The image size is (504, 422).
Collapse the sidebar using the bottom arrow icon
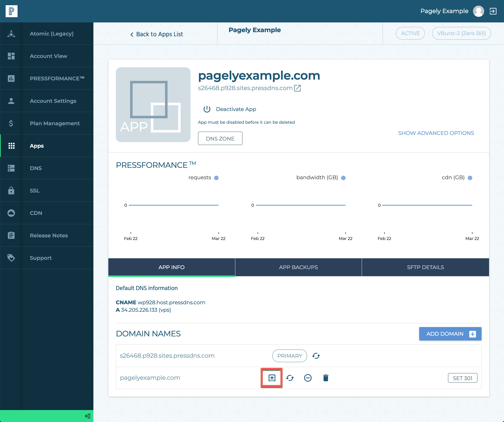click(88, 416)
